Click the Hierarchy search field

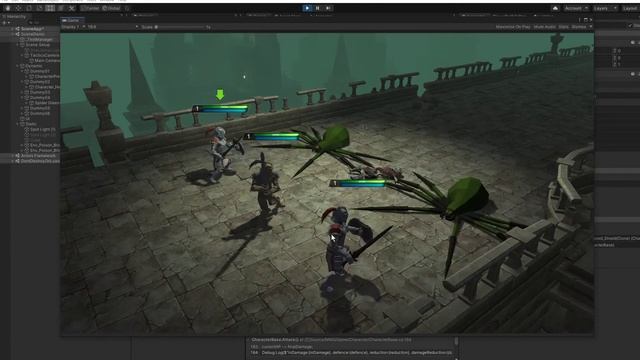[44, 23]
